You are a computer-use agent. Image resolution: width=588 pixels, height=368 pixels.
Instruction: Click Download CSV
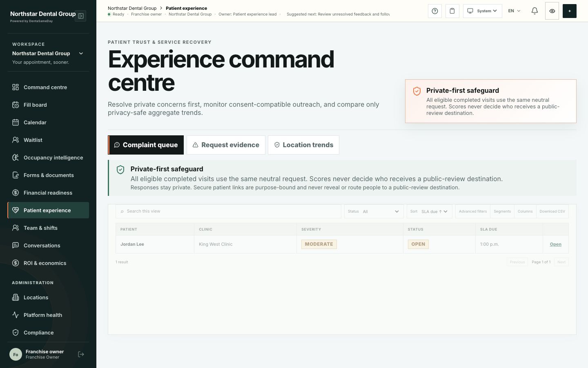pos(552,211)
